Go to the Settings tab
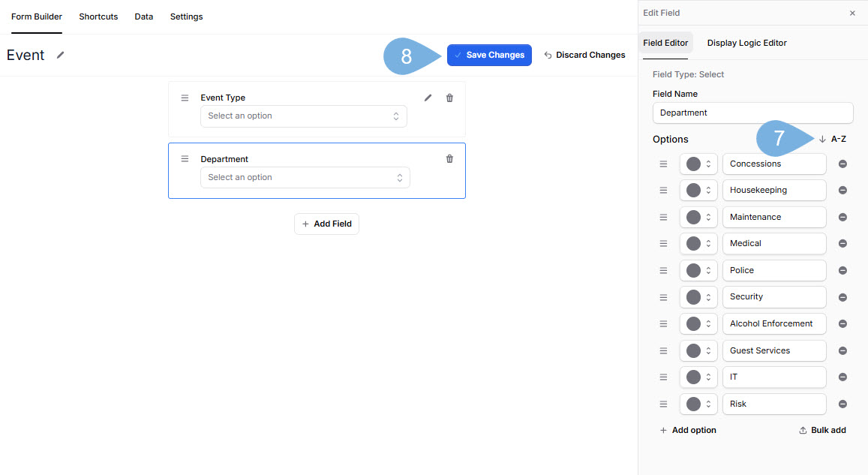This screenshot has width=868, height=475. click(x=186, y=17)
